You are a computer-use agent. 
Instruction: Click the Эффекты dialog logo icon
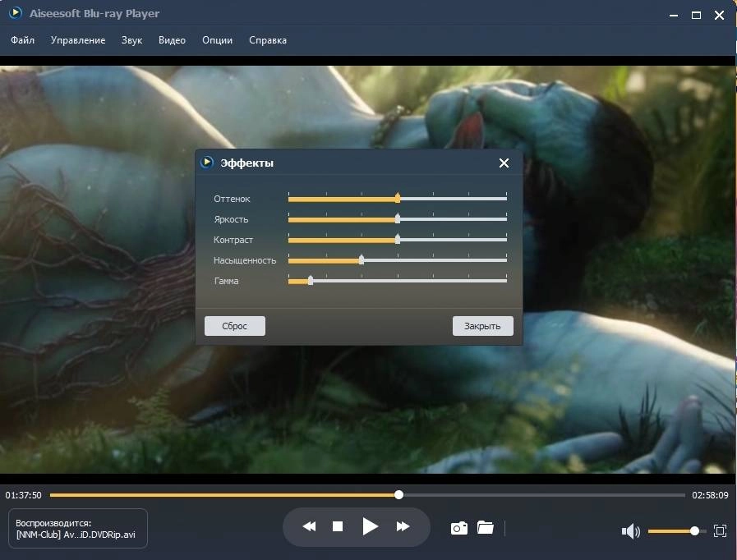tap(207, 163)
